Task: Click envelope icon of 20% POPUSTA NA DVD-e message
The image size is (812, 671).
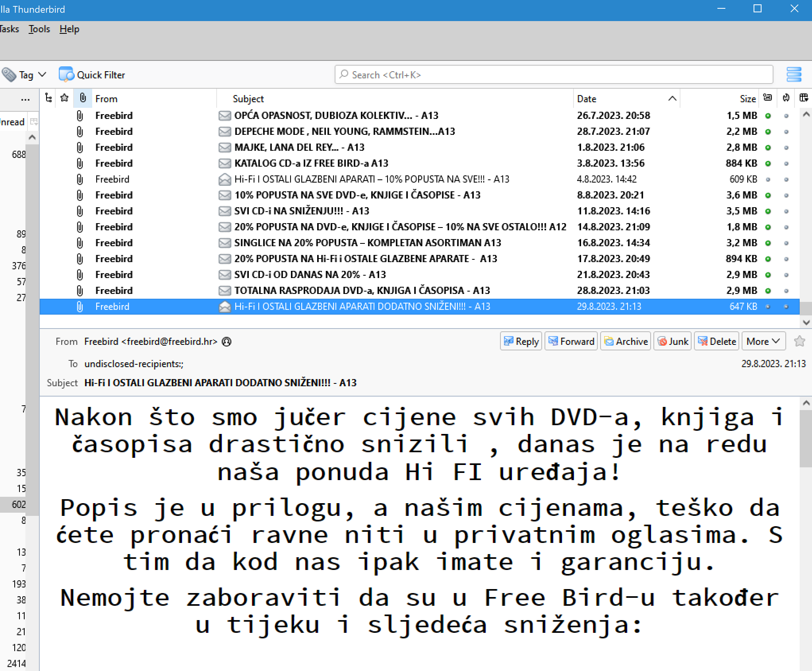Action: coord(225,227)
